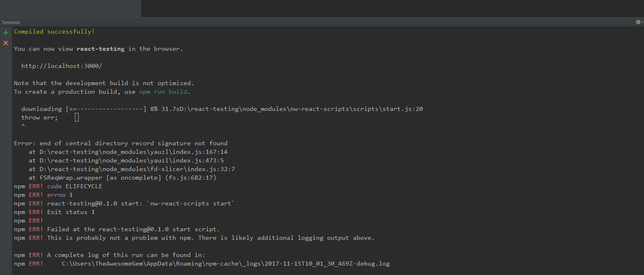Click the 'nw-react-scripts start' script text
The image size is (644, 275).
click(191, 203)
